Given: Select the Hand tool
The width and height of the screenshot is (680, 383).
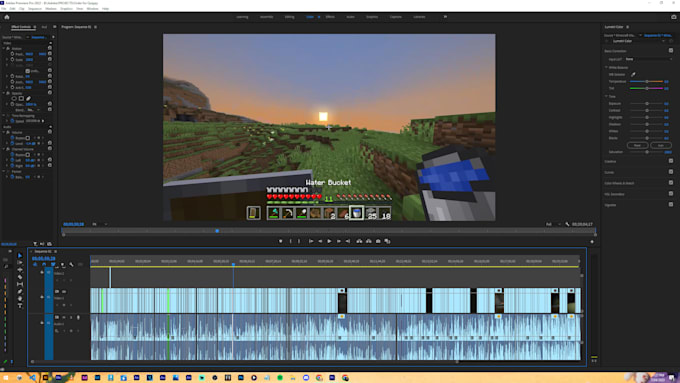Looking at the screenshot, I should [x=20, y=298].
